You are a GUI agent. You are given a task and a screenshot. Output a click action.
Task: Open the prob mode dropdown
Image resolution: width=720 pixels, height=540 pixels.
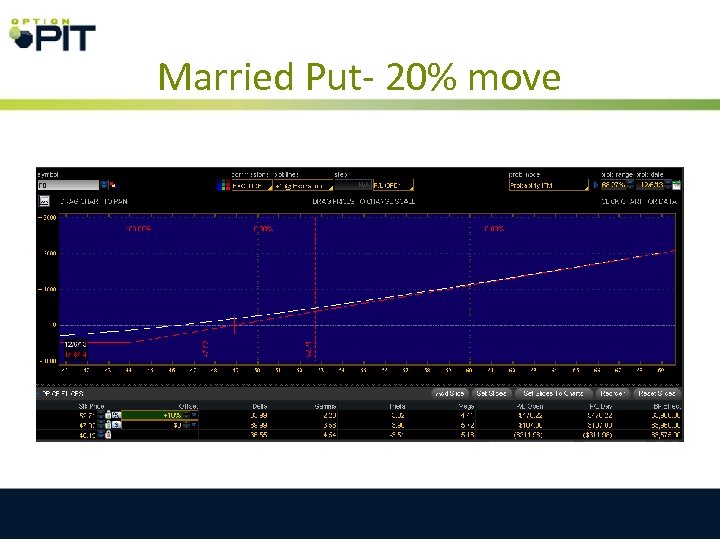pyautogui.click(x=548, y=186)
